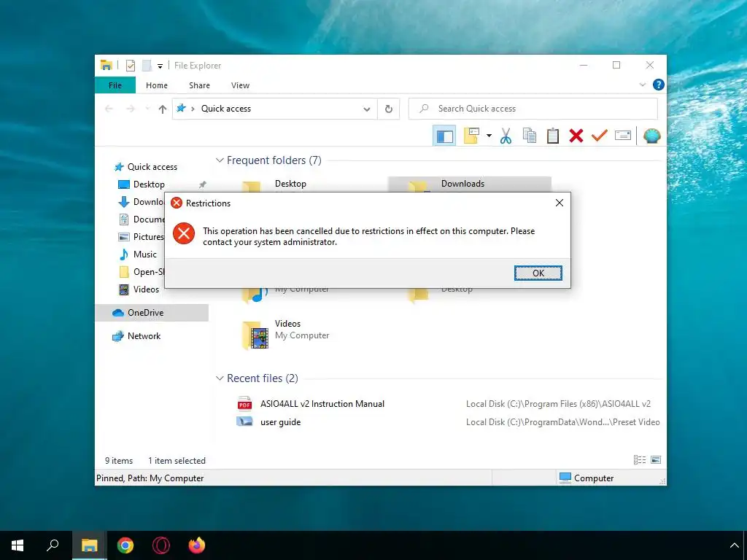
Task: Open the Windows Start menu
Action: tap(18, 545)
